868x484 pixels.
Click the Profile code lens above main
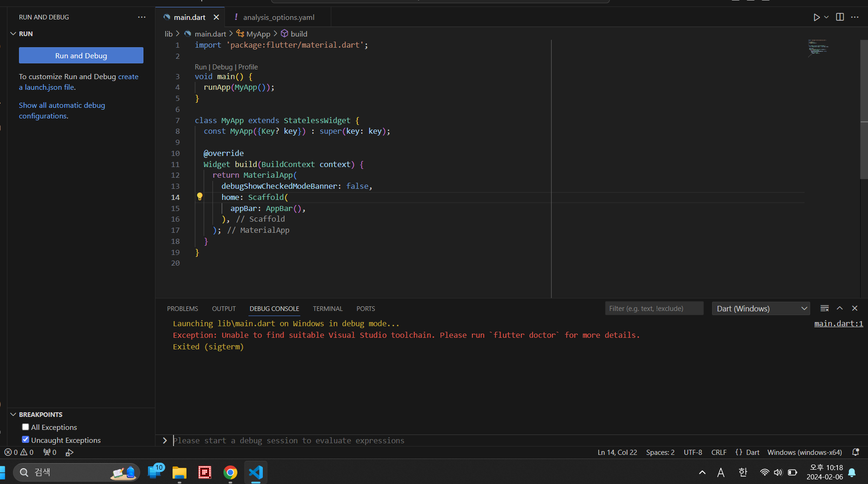(x=248, y=67)
